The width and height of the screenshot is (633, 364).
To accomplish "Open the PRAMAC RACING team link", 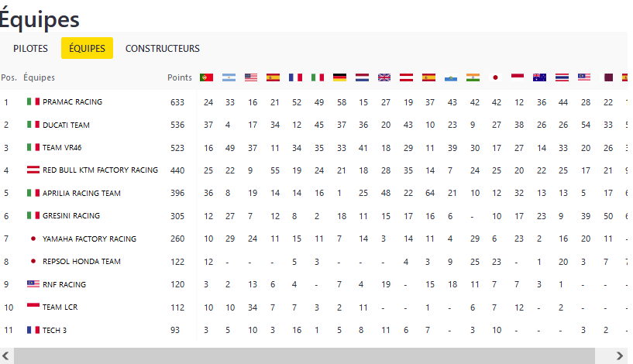I will (72, 101).
